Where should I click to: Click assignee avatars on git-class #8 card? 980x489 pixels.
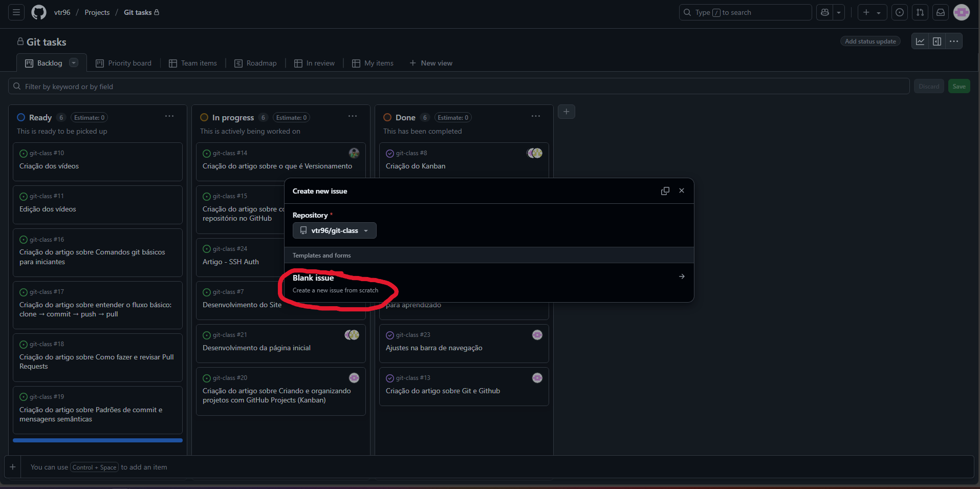tap(535, 153)
